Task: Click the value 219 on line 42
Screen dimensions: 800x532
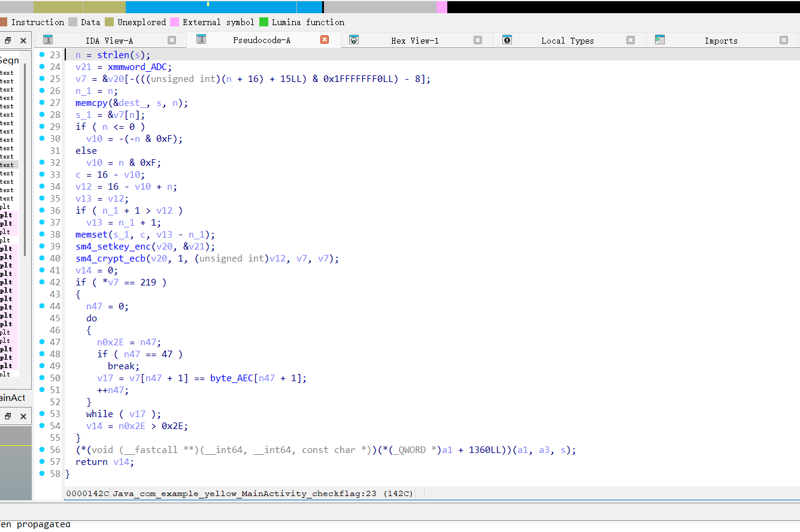Action: tap(148, 282)
